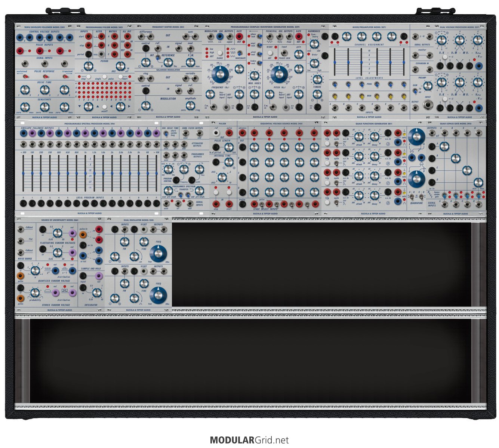Turn the Timbre knob
The height and width of the screenshot is (448, 499).
point(317,79)
